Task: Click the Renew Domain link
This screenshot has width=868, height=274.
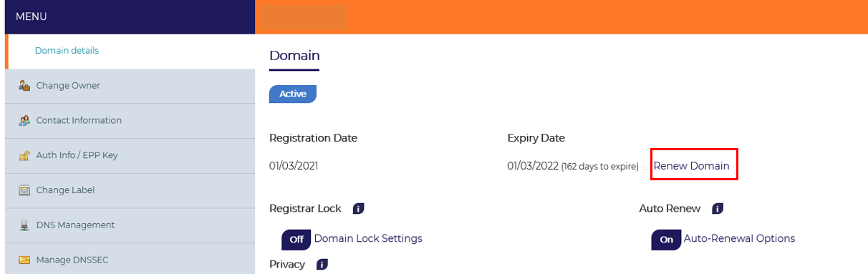Action: (x=691, y=166)
